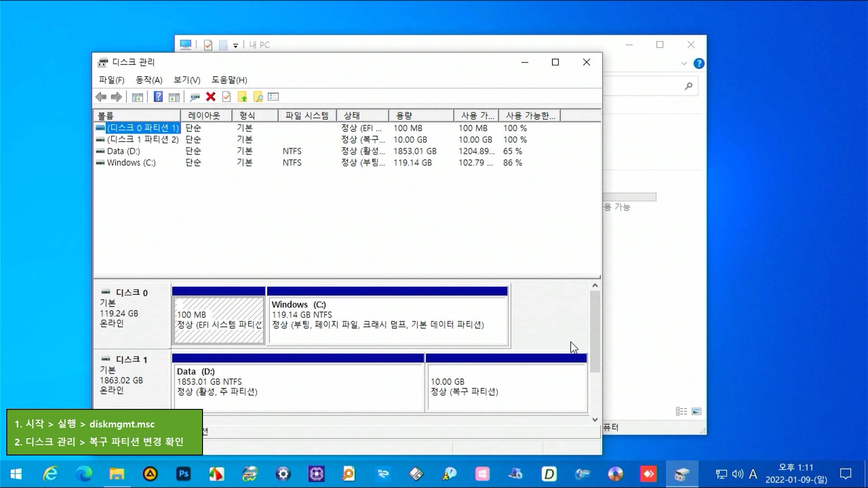
Task: Open the purple CPU chip app on taskbar
Action: coord(316,474)
